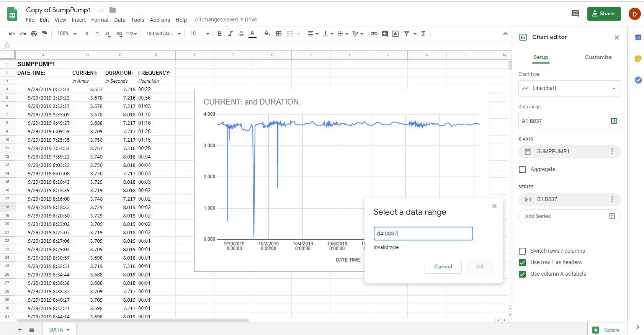
Task: Open the more number formats 123 dropdown
Action: [131, 34]
